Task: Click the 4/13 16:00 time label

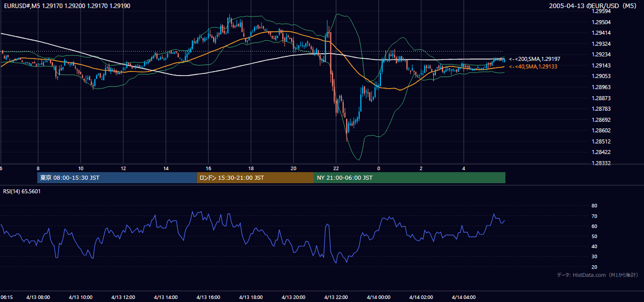Action: pyautogui.click(x=208, y=297)
